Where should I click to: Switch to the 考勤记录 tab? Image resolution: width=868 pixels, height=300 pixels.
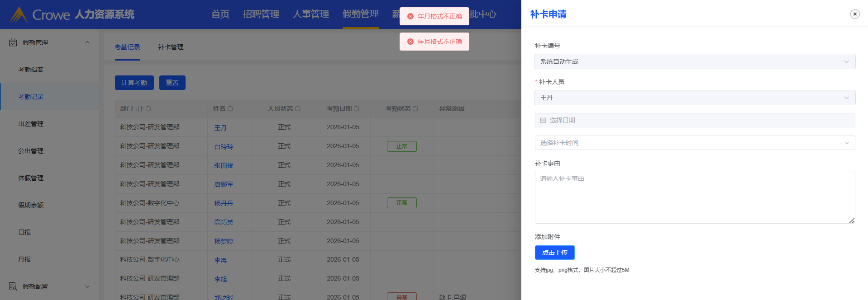click(x=128, y=47)
